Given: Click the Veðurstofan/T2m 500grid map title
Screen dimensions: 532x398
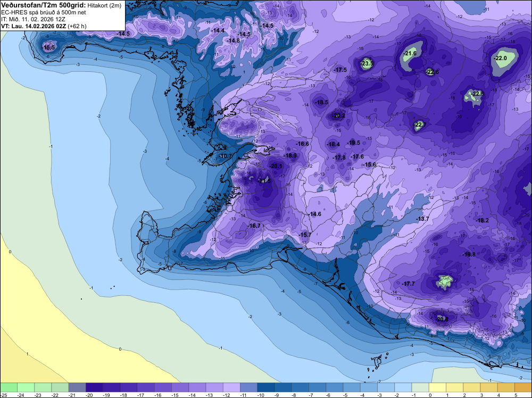Looking at the screenshot, I should click(x=44, y=5).
